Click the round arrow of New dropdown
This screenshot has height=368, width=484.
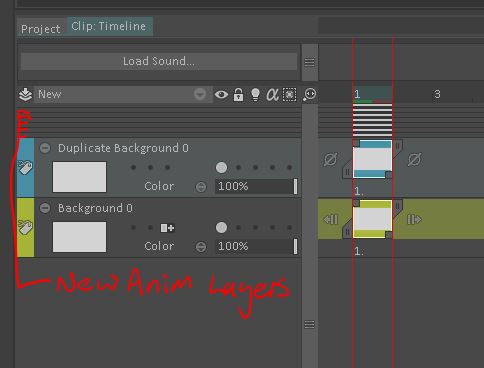click(x=200, y=95)
